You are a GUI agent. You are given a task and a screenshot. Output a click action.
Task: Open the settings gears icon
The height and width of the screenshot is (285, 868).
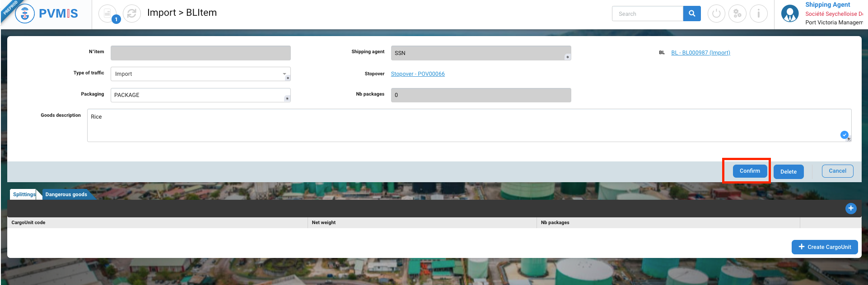737,14
